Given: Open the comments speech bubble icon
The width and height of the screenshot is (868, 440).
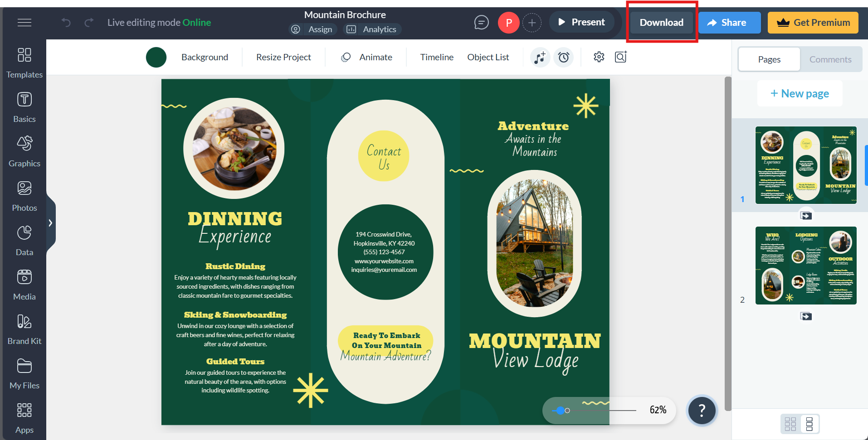Looking at the screenshot, I should pos(481,22).
